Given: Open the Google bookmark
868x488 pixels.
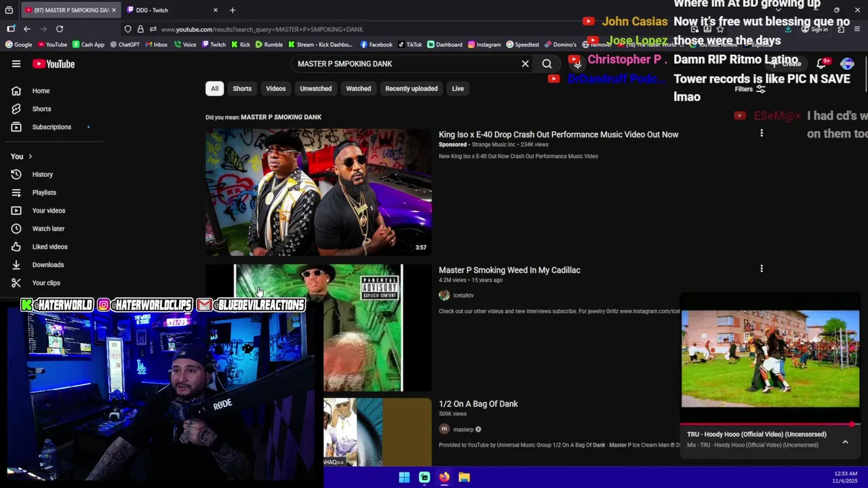Looking at the screenshot, I should (18, 45).
